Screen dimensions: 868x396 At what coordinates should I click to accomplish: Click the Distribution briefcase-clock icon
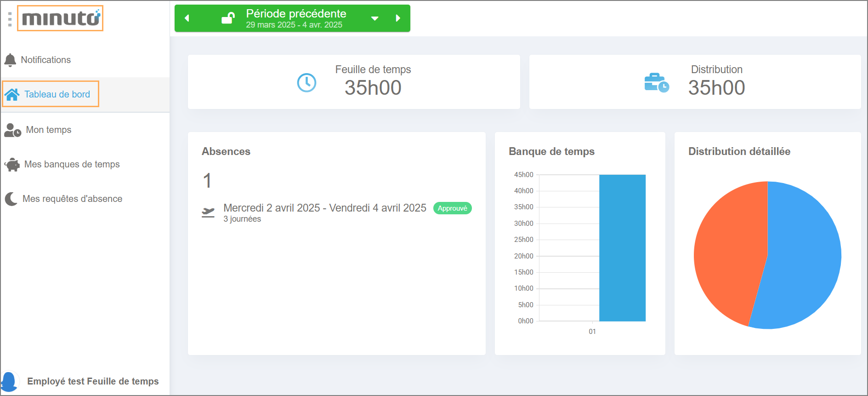tap(657, 83)
